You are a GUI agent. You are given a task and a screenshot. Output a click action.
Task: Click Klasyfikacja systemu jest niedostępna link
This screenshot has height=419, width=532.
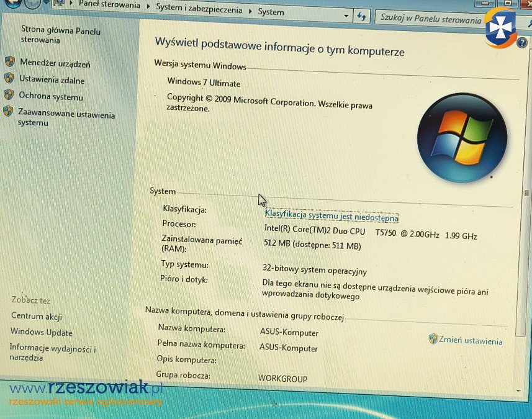click(331, 216)
